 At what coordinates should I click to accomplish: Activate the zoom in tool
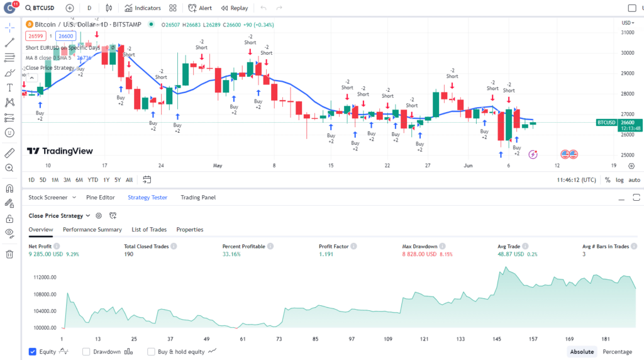click(x=10, y=167)
